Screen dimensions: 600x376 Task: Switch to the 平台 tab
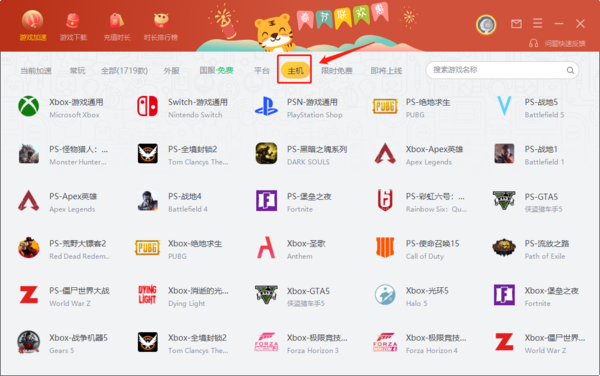point(262,71)
